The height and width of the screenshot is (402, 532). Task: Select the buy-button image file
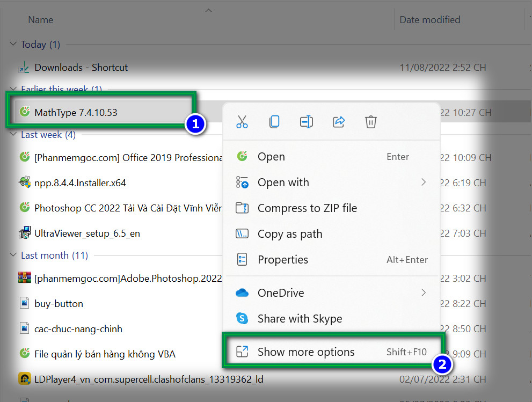tap(59, 304)
